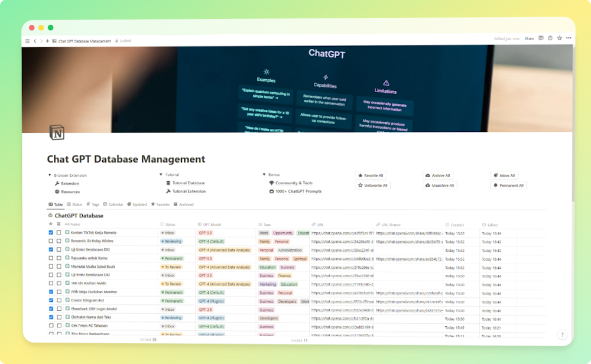Collapse the Bonus section

click(x=264, y=174)
